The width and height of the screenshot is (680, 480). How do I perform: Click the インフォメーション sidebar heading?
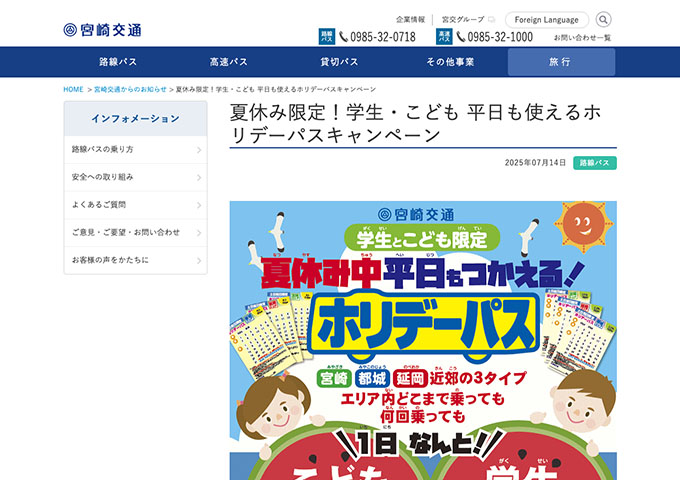[x=135, y=119]
